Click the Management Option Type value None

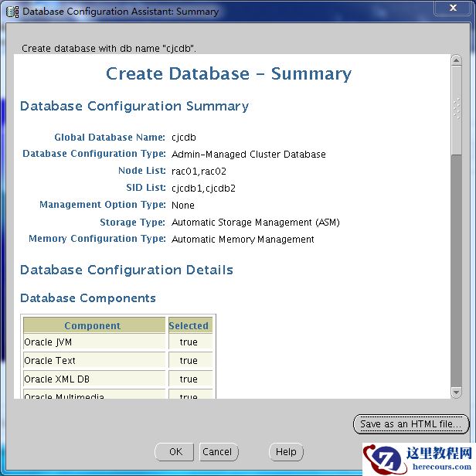pyautogui.click(x=182, y=206)
